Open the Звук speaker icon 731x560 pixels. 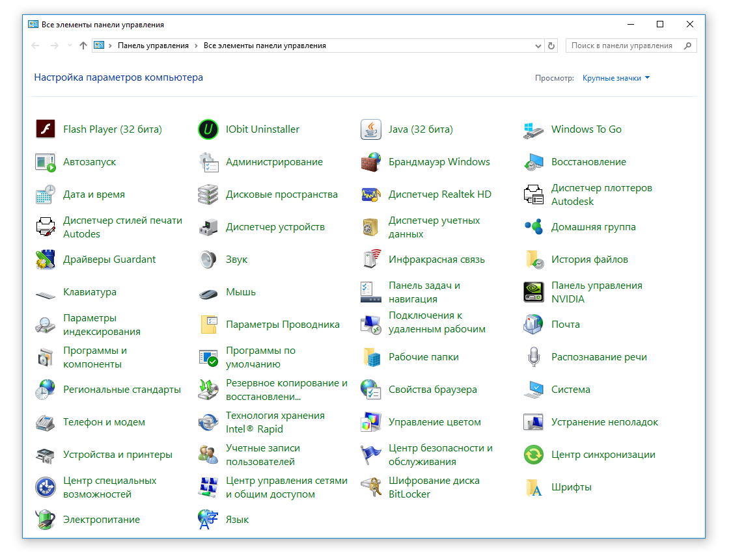click(x=208, y=260)
